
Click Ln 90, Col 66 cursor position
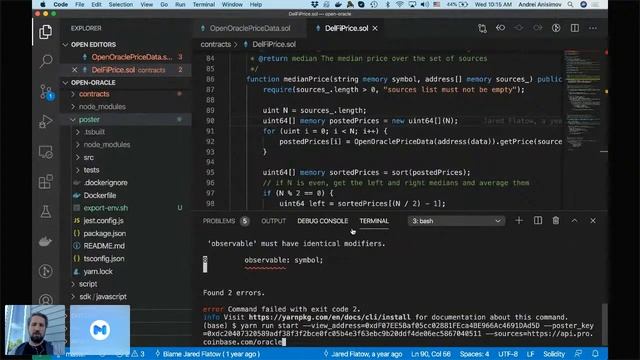point(431,354)
